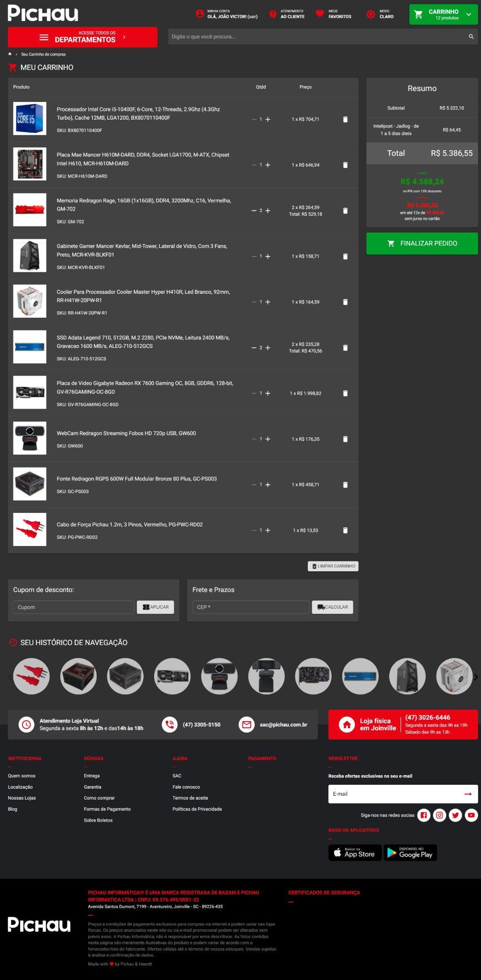Click Finalizar Pedido button
481x980 pixels.
click(422, 244)
